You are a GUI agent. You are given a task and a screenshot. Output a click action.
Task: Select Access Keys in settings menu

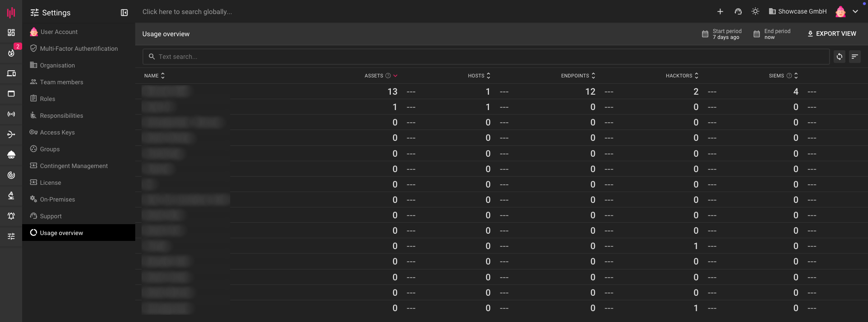tap(57, 132)
